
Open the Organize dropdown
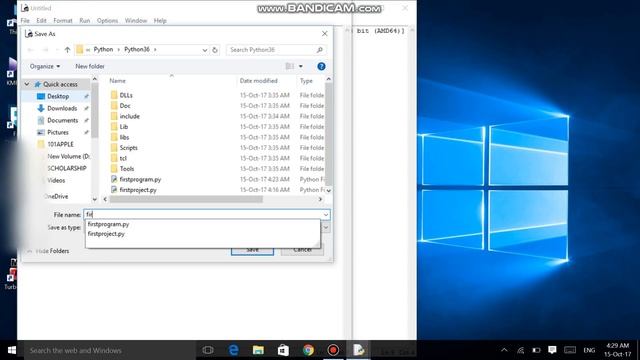point(45,66)
